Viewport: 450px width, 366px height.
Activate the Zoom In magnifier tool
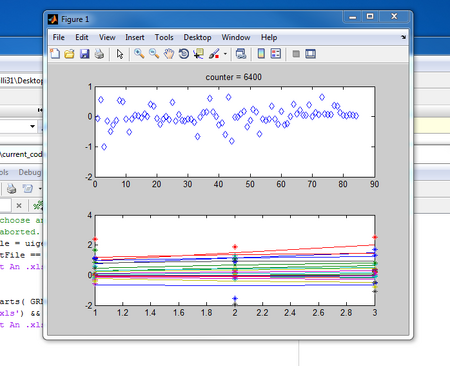(x=139, y=54)
